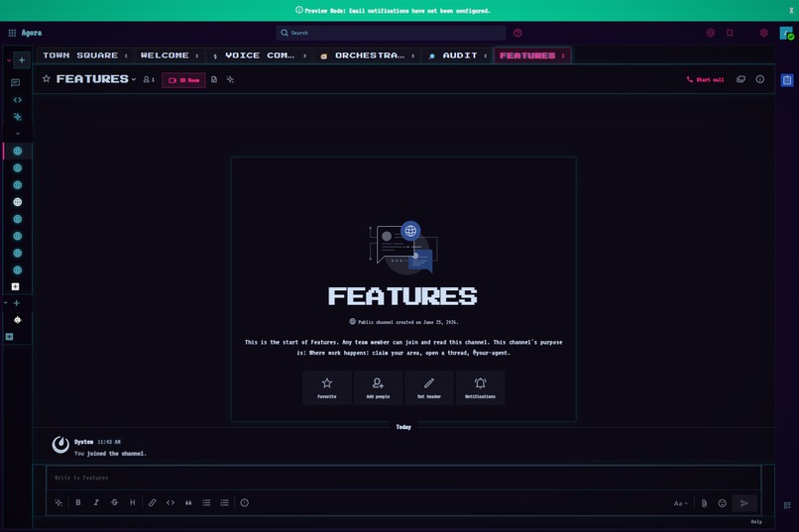Screen dimensions: 799x532
Task: Collapse the sidebar category chevron below sparkle
Action: pos(18,134)
